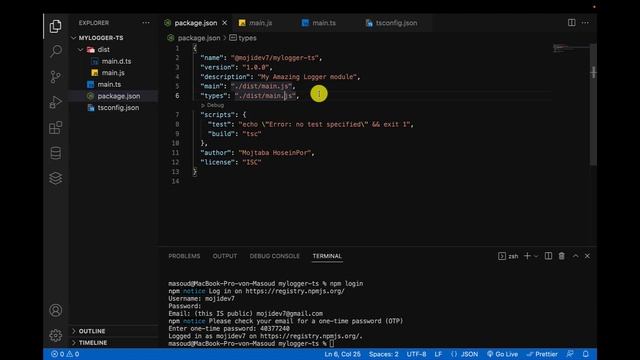Open the database icon in activity bar
Viewport: 640px width, 360px height.
click(x=56, y=153)
